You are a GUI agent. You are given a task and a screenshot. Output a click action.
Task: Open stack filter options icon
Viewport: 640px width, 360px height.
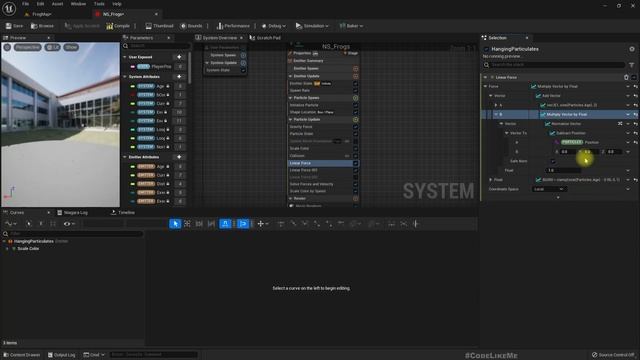(631, 65)
